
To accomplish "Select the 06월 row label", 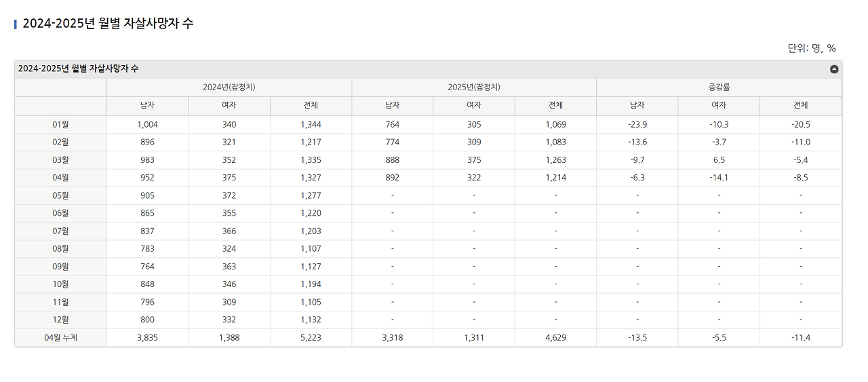I will (x=60, y=213).
